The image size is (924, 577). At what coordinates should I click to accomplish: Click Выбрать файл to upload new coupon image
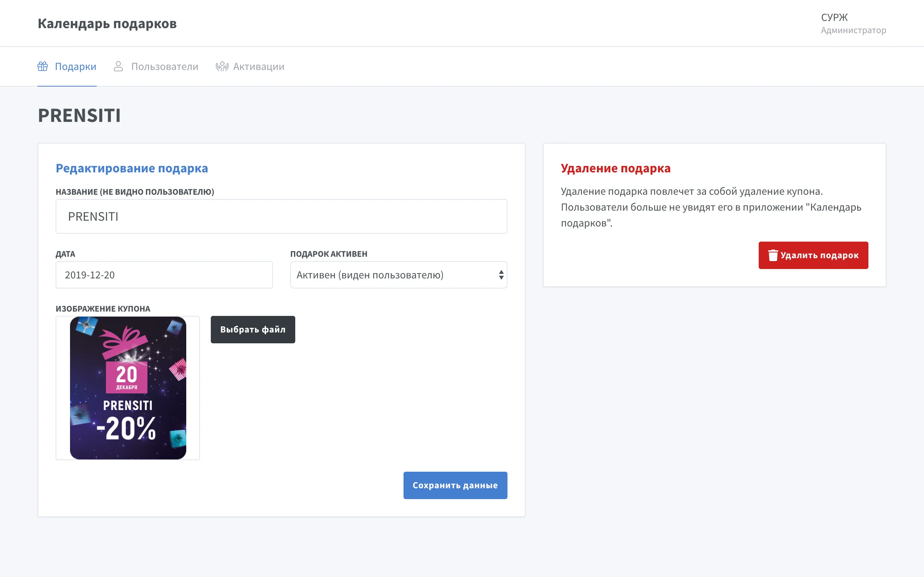(x=253, y=329)
